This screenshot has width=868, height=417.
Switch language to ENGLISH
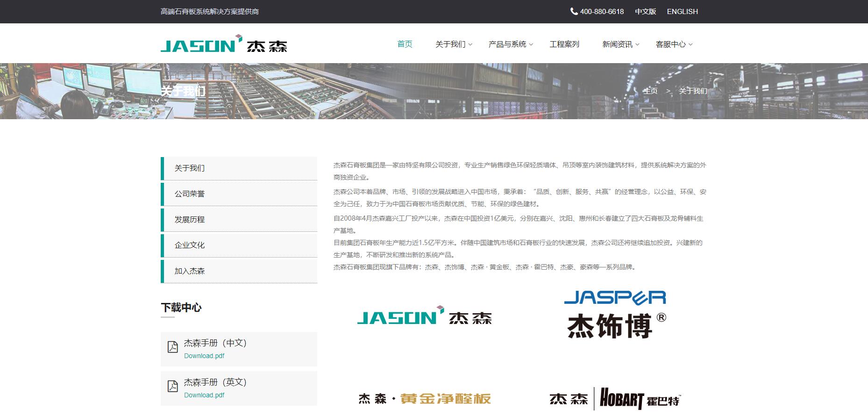(682, 11)
